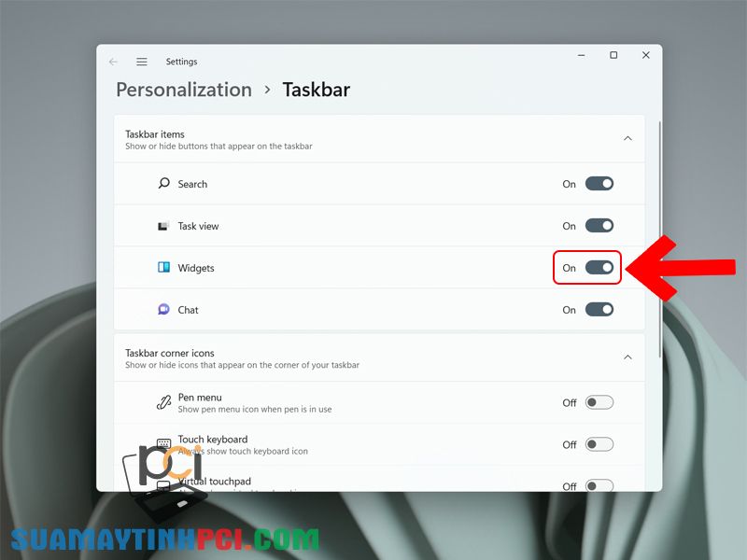This screenshot has width=747, height=560.
Task: Turn on the Touch keyboard toggle
Action: (x=599, y=444)
